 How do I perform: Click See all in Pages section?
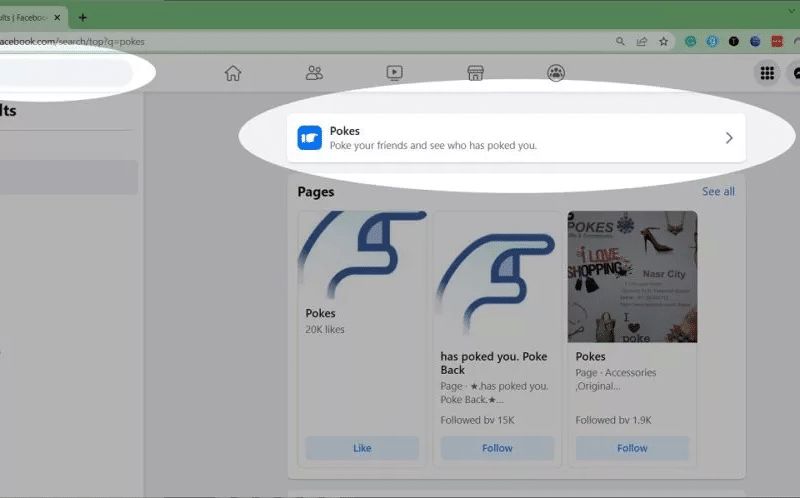pos(717,191)
